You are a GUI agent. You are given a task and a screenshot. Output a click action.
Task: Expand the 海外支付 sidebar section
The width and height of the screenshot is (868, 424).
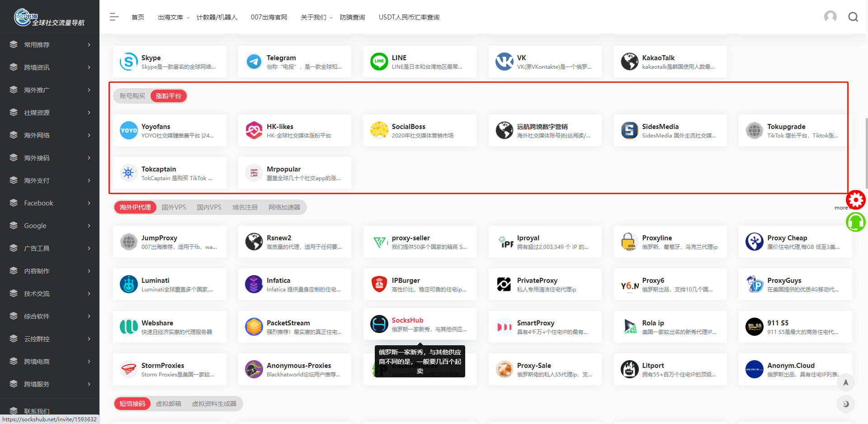(x=38, y=180)
